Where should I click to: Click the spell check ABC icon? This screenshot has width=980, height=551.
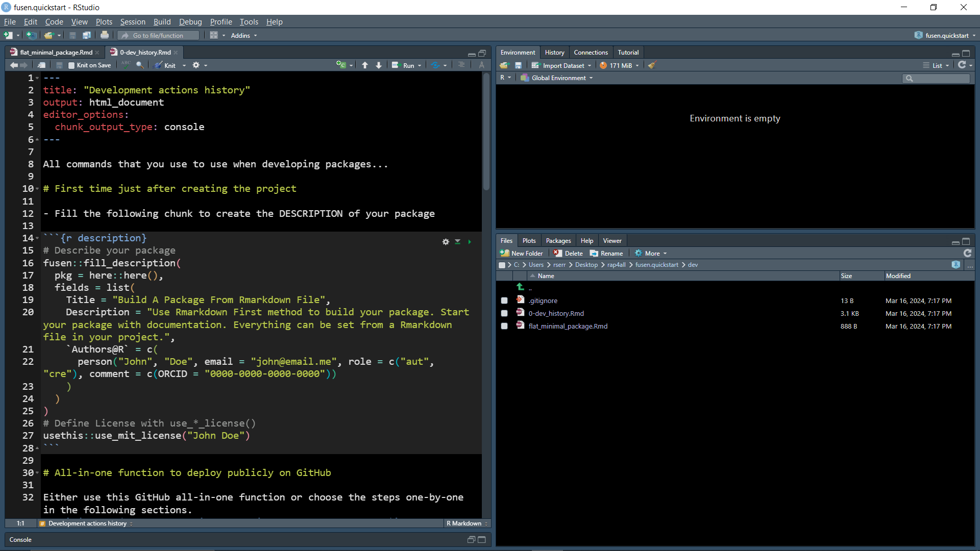[x=126, y=65]
